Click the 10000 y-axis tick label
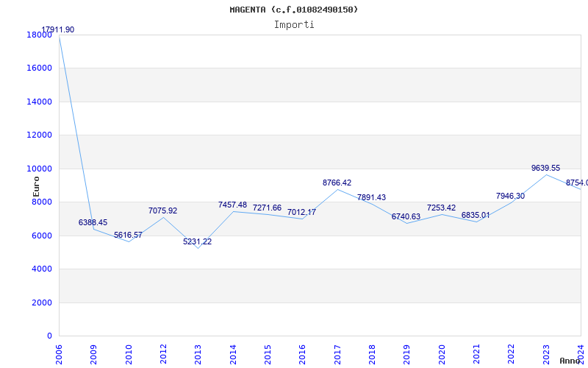 click(39, 169)
